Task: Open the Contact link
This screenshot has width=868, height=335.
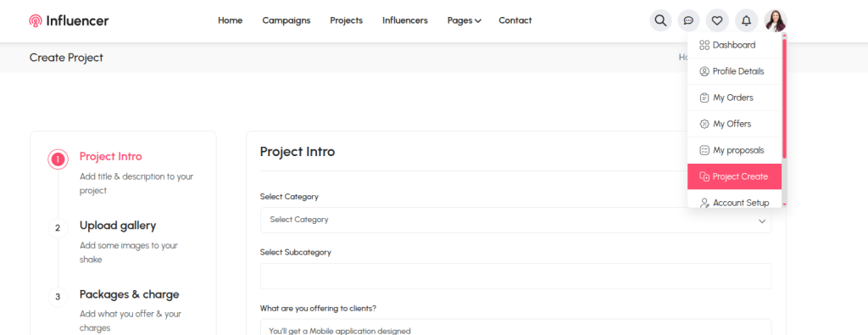Action: coord(515,20)
